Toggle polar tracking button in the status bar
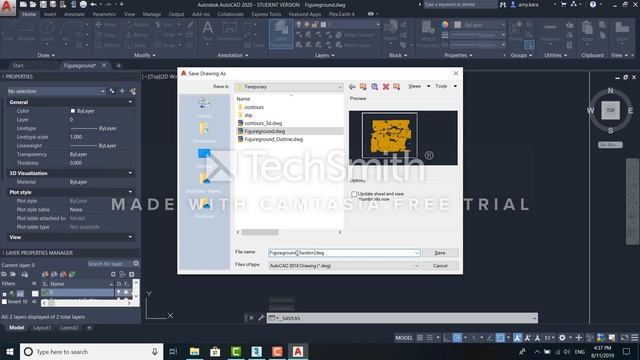The image size is (640, 360). click(457, 338)
